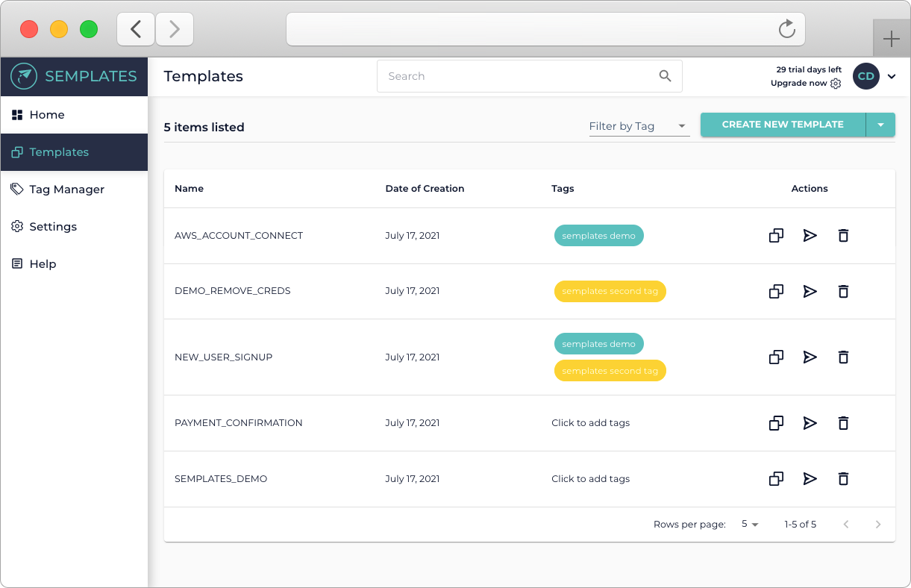Add tags to PAYMENT_CONFIRMATION
The height and width of the screenshot is (588, 911).
point(591,423)
